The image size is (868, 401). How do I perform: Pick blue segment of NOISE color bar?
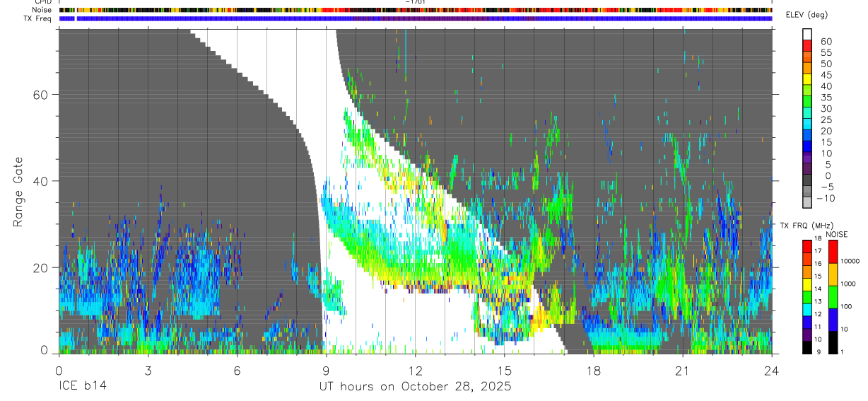pos(833,320)
